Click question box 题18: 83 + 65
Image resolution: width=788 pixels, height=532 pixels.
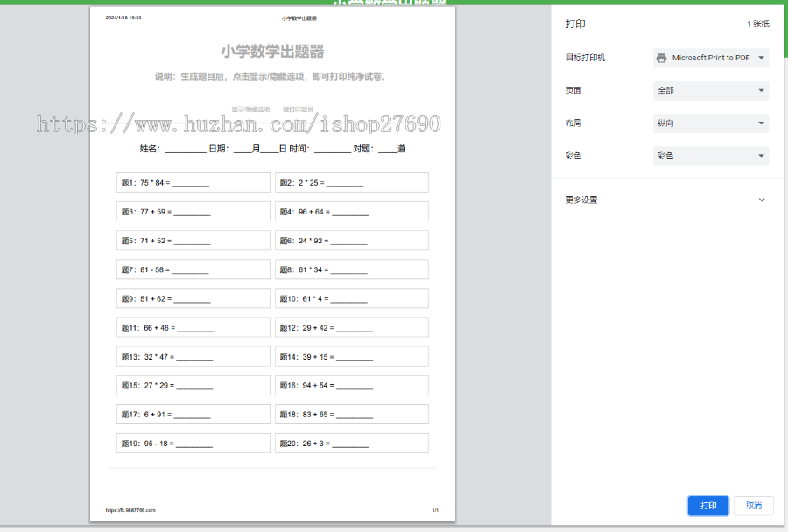tap(352, 415)
